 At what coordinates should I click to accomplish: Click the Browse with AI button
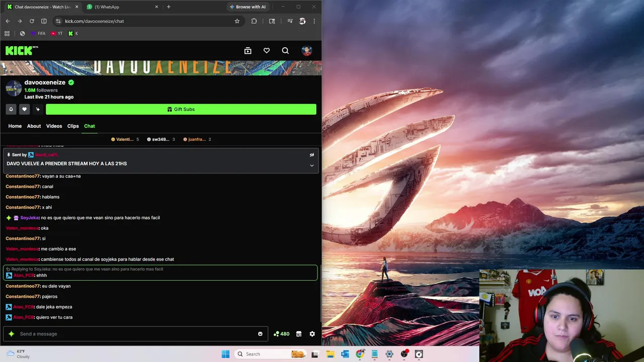[248, 7]
